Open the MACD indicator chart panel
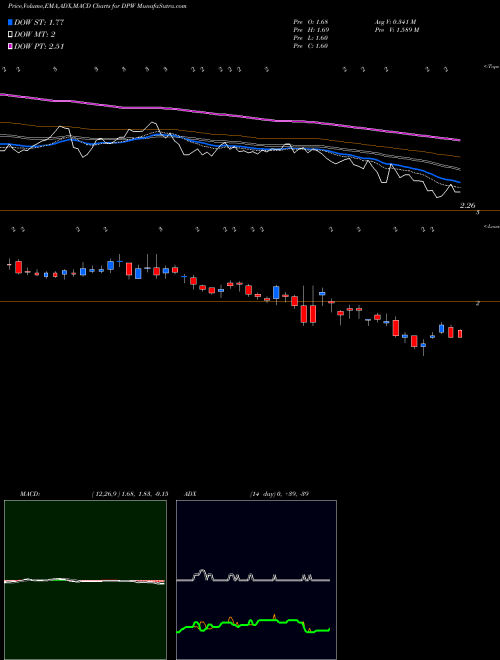The image size is (500, 660). [85, 580]
